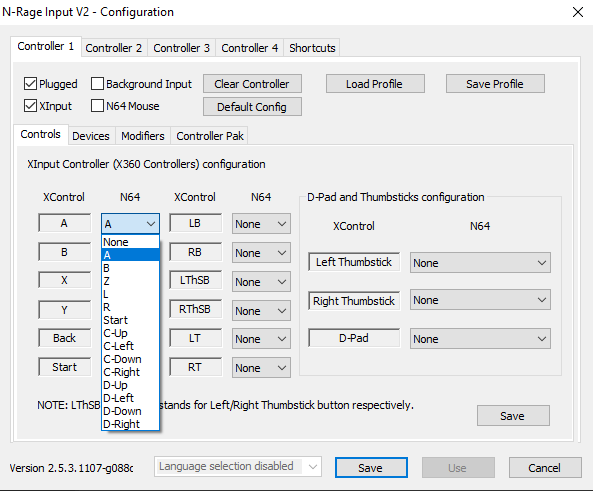Click Save button in XInput panel
This screenshot has height=491, width=593.
tap(513, 416)
